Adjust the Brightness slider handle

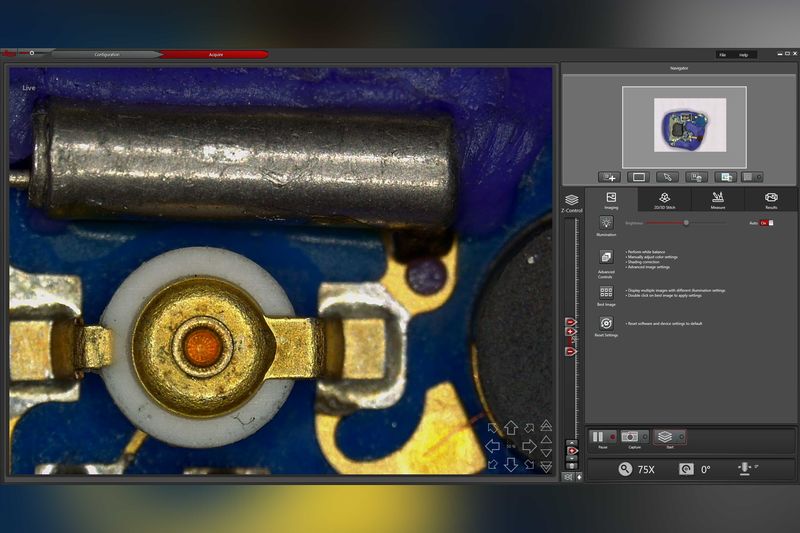686,222
